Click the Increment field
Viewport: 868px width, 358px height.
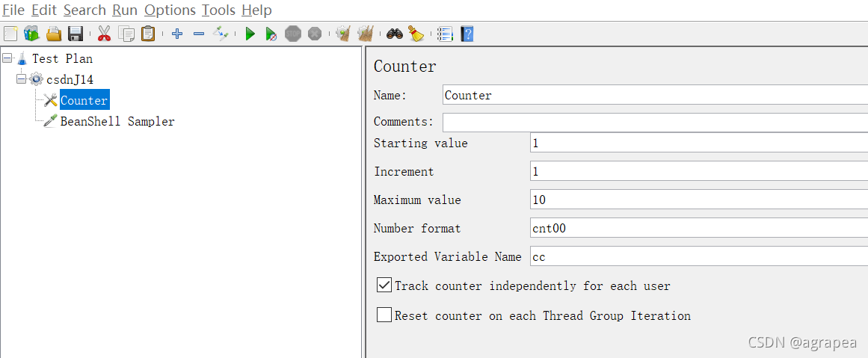pos(698,171)
